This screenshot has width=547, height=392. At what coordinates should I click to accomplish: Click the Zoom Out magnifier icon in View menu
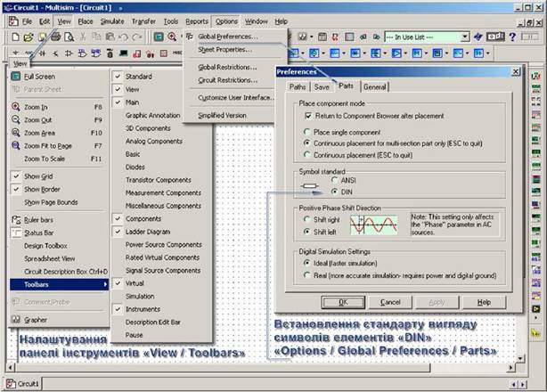click(x=18, y=119)
